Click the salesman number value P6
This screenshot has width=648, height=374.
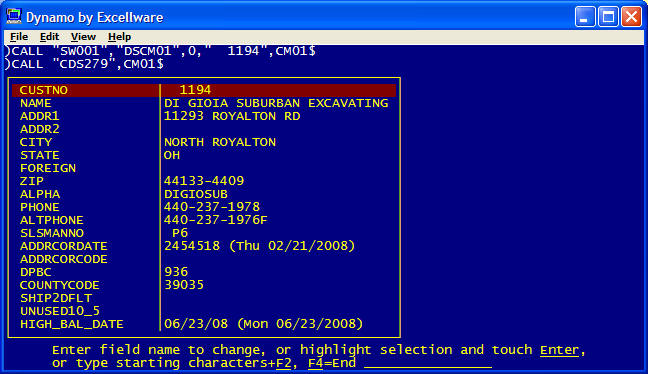180,233
